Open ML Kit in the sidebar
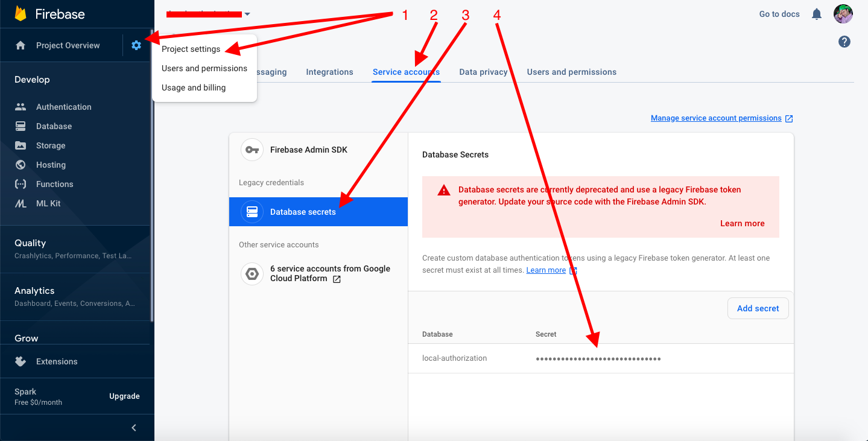 48,203
